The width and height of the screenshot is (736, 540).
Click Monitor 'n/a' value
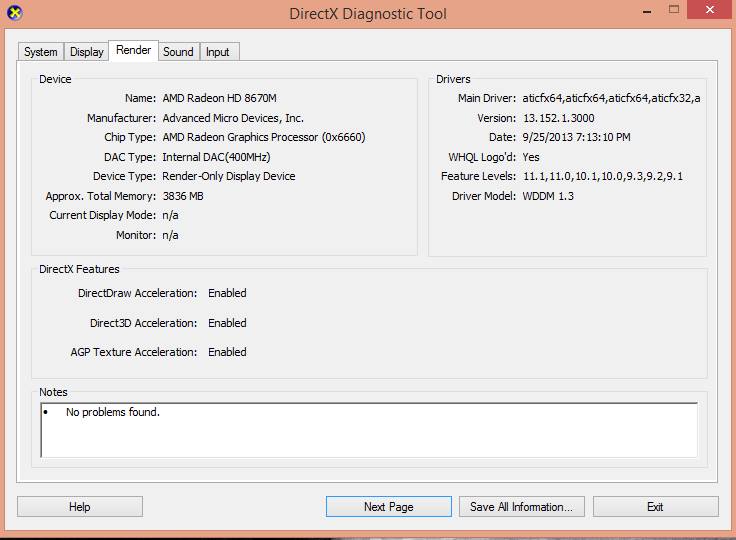coord(170,235)
